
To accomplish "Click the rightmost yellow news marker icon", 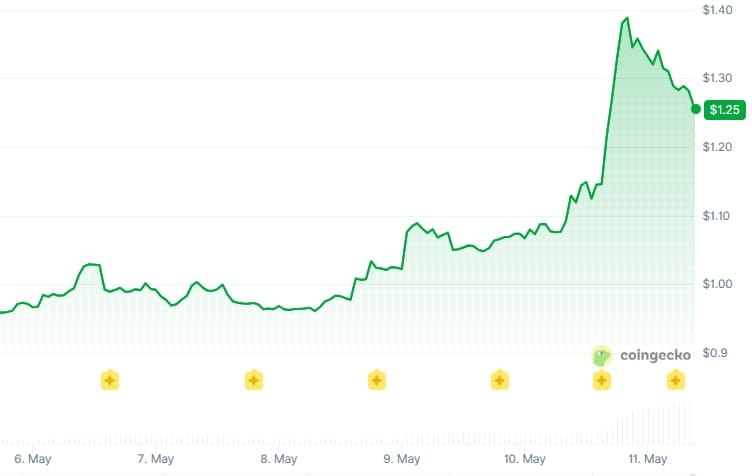I will point(676,380).
